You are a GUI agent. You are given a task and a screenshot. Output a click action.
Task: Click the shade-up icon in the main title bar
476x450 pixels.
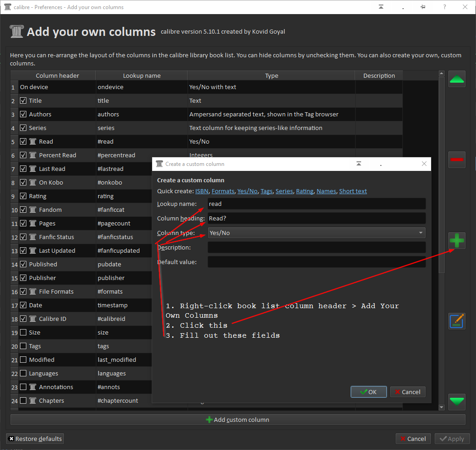pyautogui.click(x=381, y=7)
